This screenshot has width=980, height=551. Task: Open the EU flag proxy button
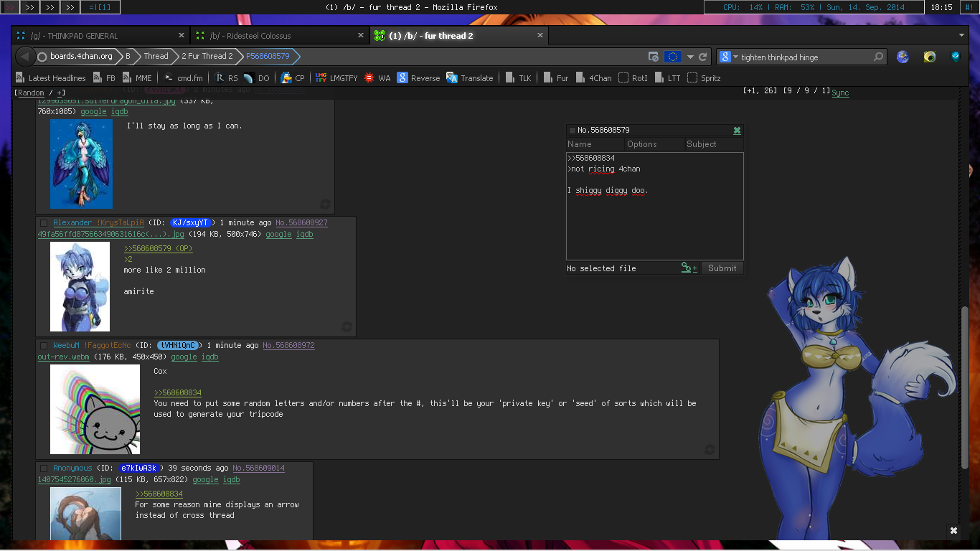click(x=673, y=57)
